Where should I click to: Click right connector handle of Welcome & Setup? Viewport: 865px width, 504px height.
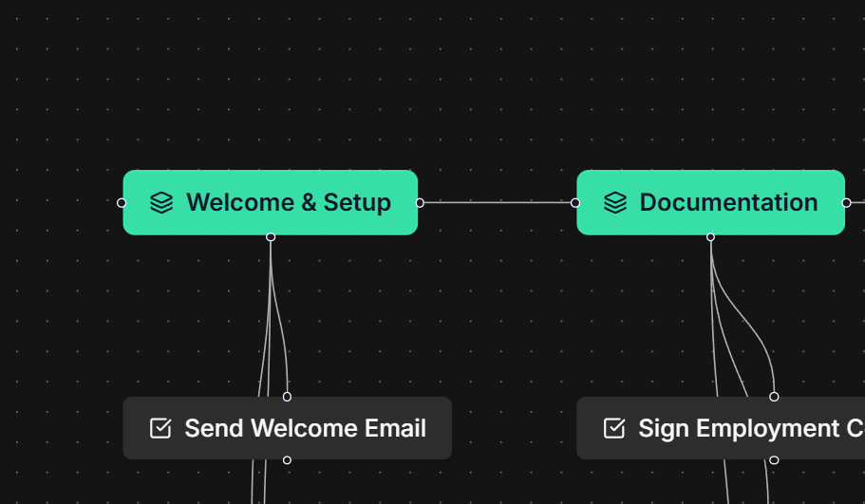pyautogui.click(x=420, y=202)
